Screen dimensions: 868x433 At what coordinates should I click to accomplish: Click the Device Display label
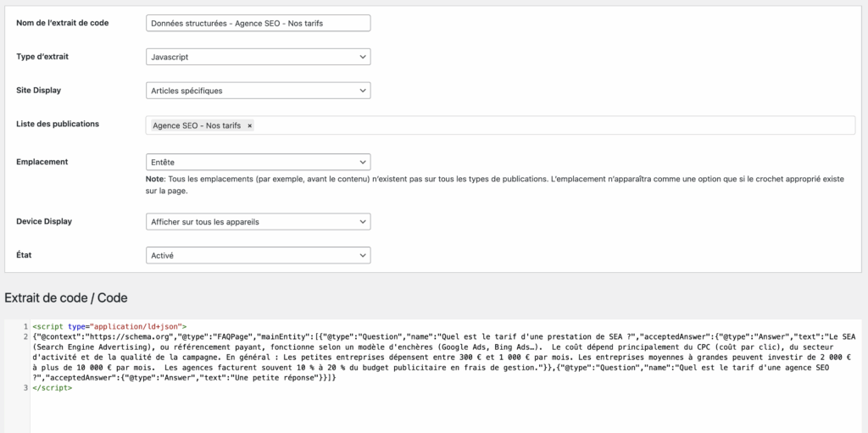pyautogui.click(x=44, y=221)
